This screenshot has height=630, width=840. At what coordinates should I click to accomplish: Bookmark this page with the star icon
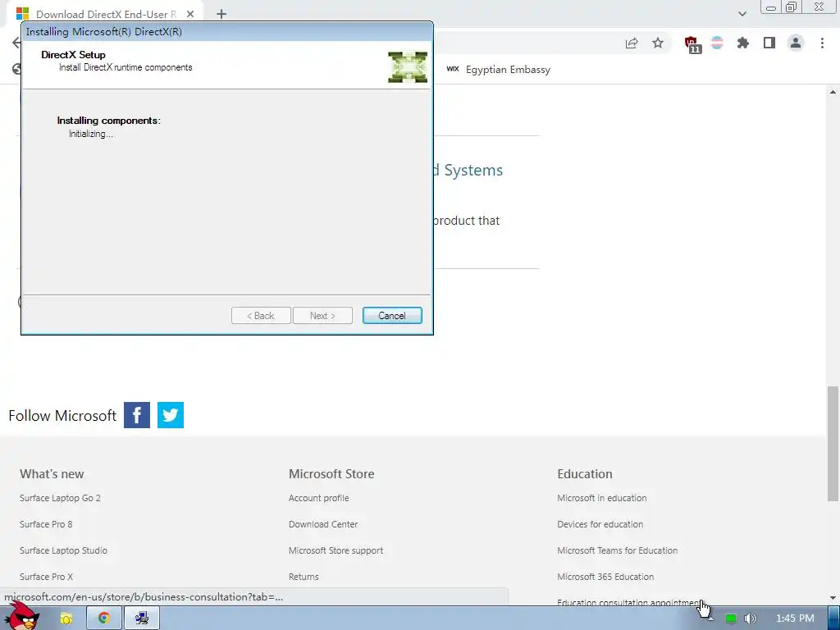pos(658,43)
